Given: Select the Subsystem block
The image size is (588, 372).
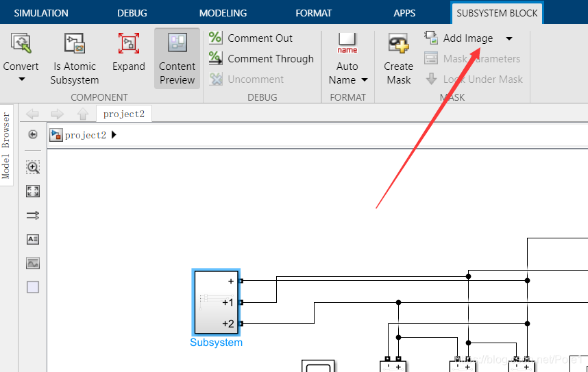Looking at the screenshot, I should pyautogui.click(x=216, y=302).
